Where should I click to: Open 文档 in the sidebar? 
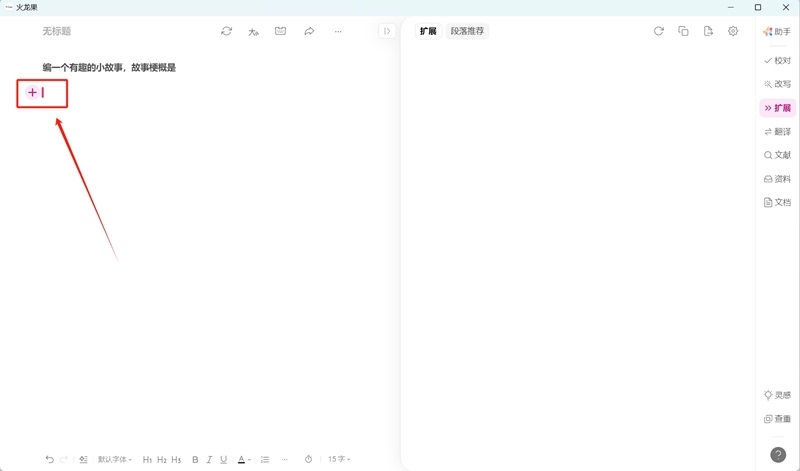coord(777,203)
